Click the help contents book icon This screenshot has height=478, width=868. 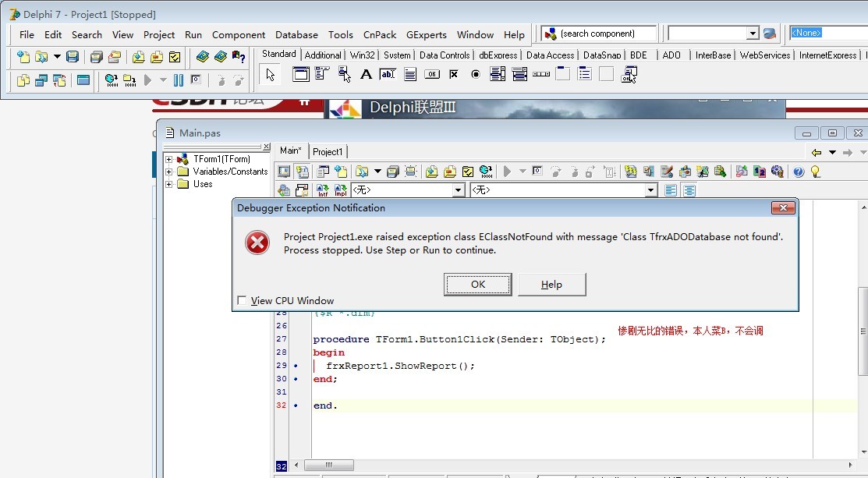203,57
